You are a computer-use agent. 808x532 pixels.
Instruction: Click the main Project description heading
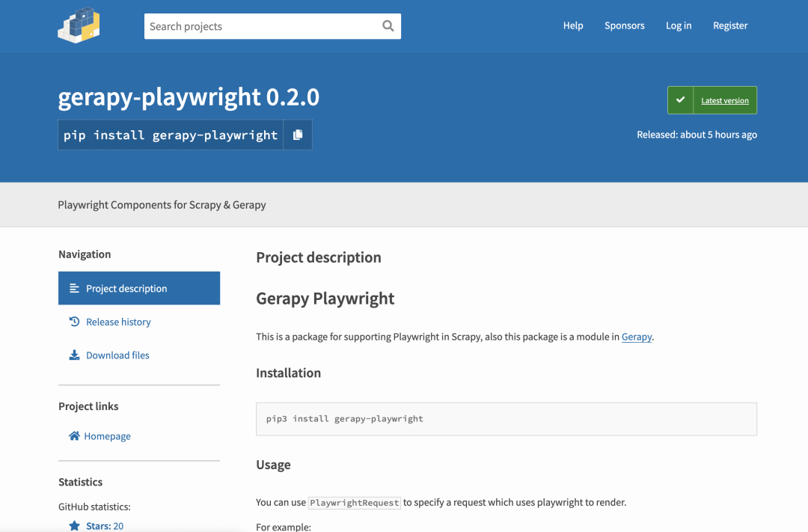click(x=319, y=257)
